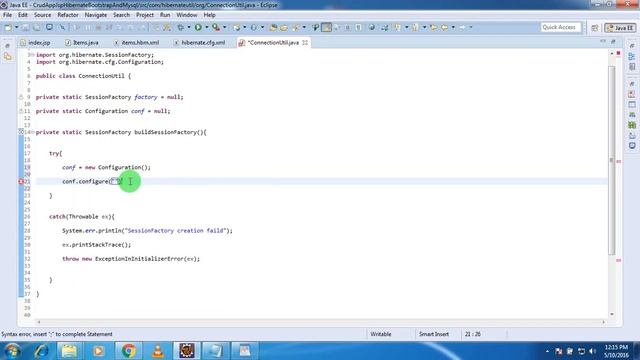
Task: Click the Open Task icon beside Open Type
Action: tap(284, 27)
